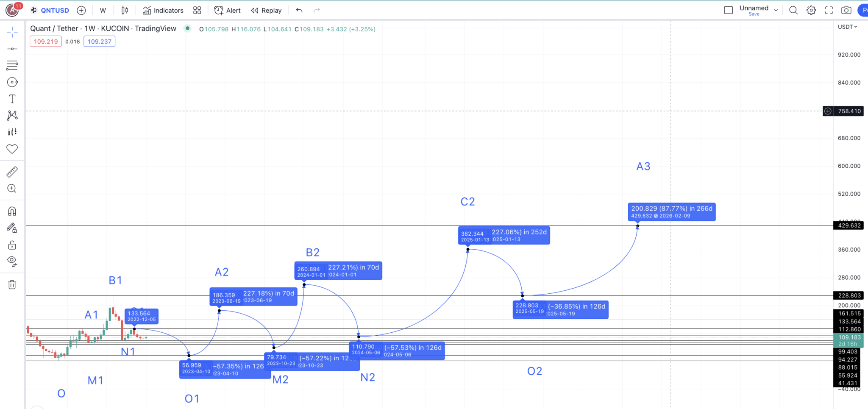Select the A3 text label on chart

coord(643,167)
